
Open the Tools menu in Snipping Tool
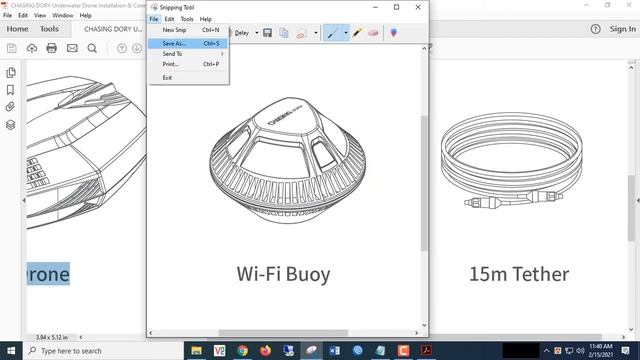point(187,19)
